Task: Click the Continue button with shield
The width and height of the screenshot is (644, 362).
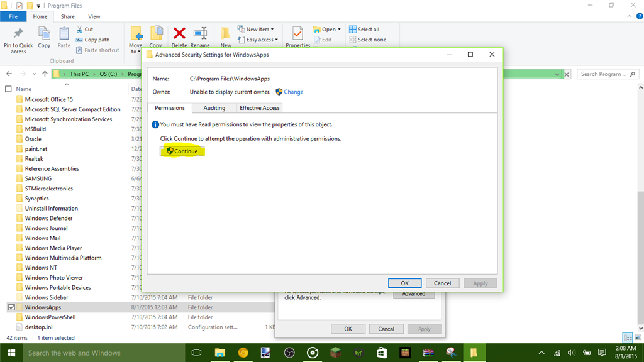Action: (182, 151)
